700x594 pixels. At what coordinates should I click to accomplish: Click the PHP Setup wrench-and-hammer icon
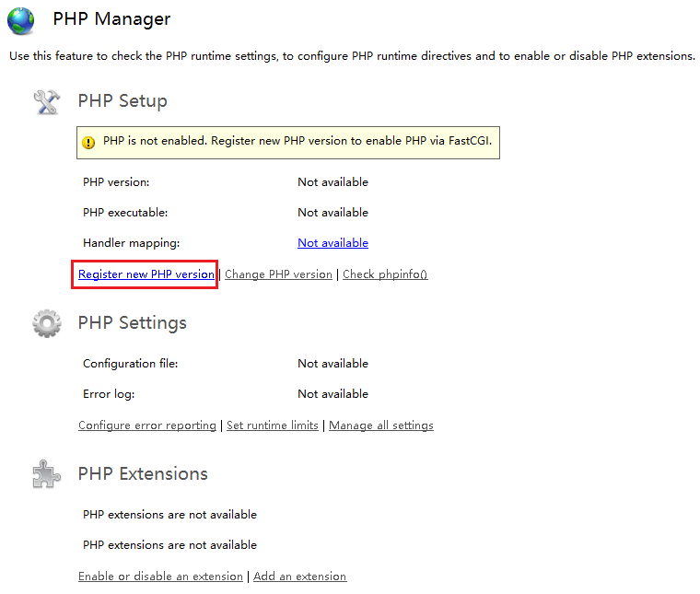coord(46,102)
